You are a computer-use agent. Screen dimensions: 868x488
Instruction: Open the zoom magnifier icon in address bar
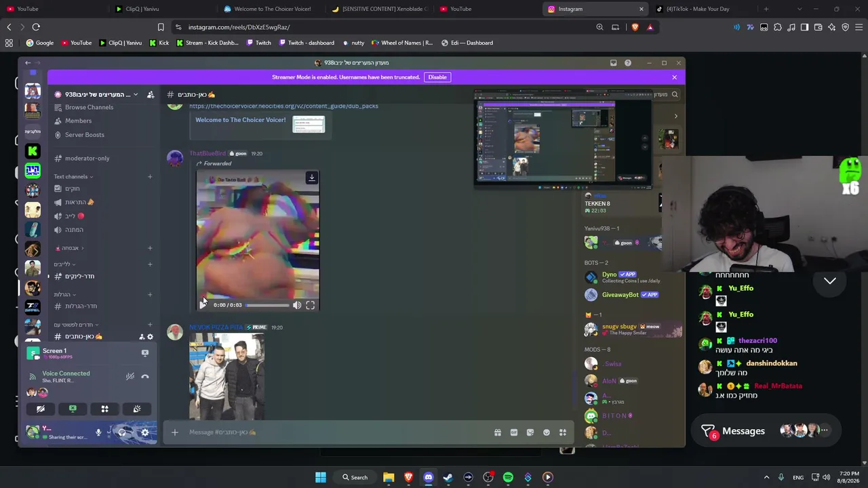pyautogui.click(x=599, y=27)
